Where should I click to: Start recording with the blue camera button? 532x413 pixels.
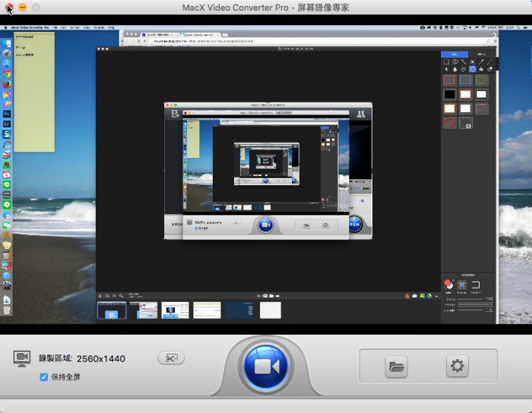264,367
